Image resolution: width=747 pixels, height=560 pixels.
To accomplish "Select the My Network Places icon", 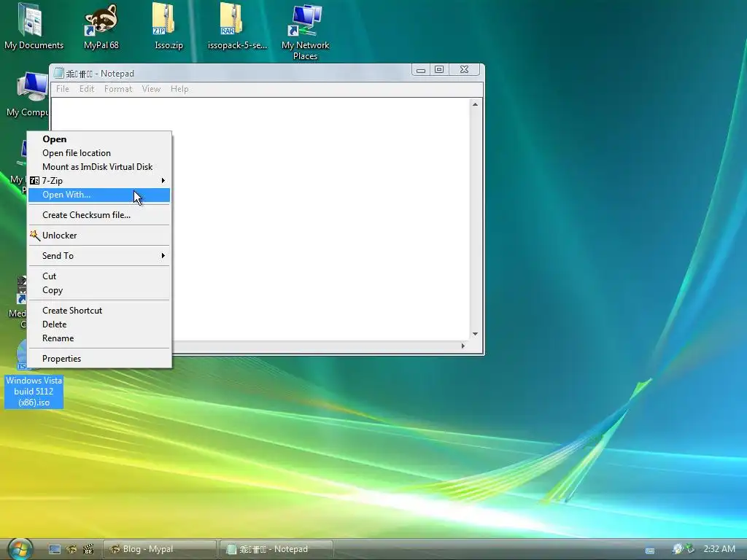I will (305, 31).
